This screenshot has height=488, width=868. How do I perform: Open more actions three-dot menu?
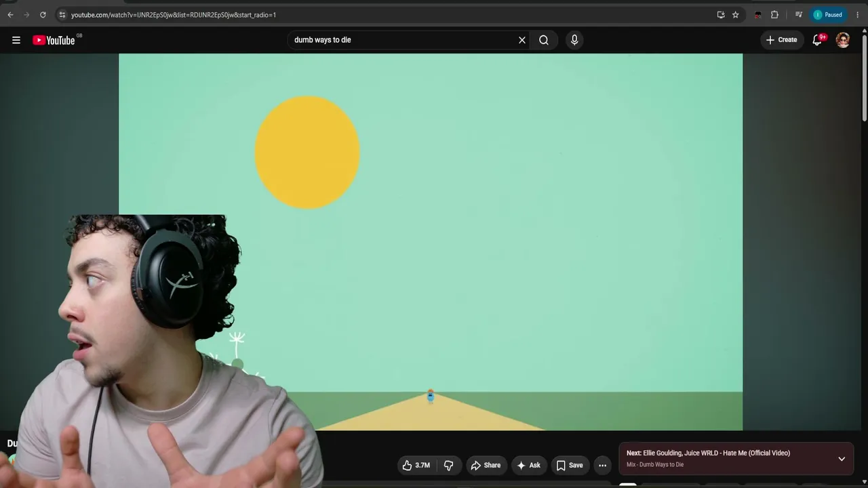pyautogui.click(x=602, y=466)
